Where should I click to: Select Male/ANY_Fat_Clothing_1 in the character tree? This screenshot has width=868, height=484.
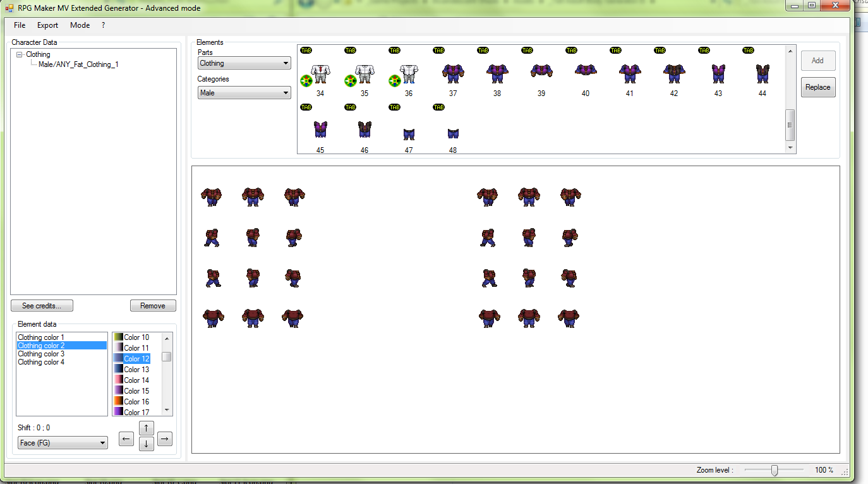tap(78, 64)
